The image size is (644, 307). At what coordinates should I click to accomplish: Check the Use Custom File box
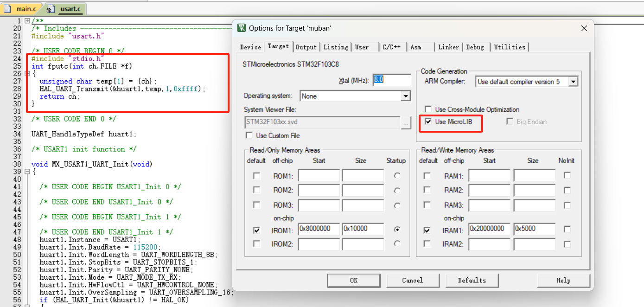coord(249,135)
